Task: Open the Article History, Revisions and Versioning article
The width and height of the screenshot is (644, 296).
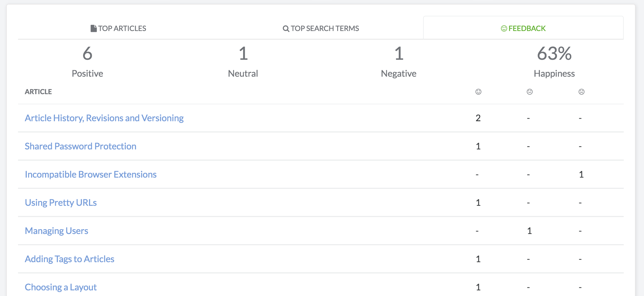Action: point(105,118)
